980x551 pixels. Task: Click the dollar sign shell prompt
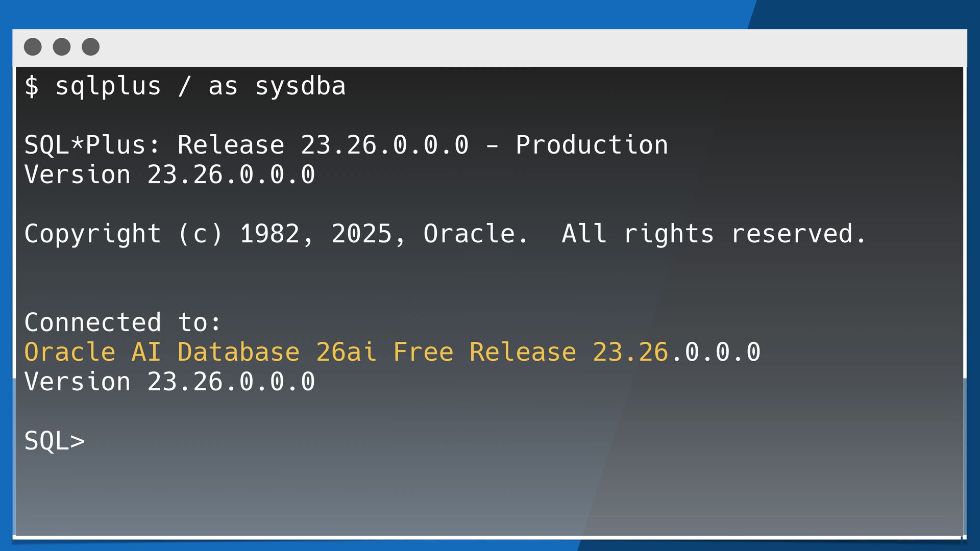(32, 86)
